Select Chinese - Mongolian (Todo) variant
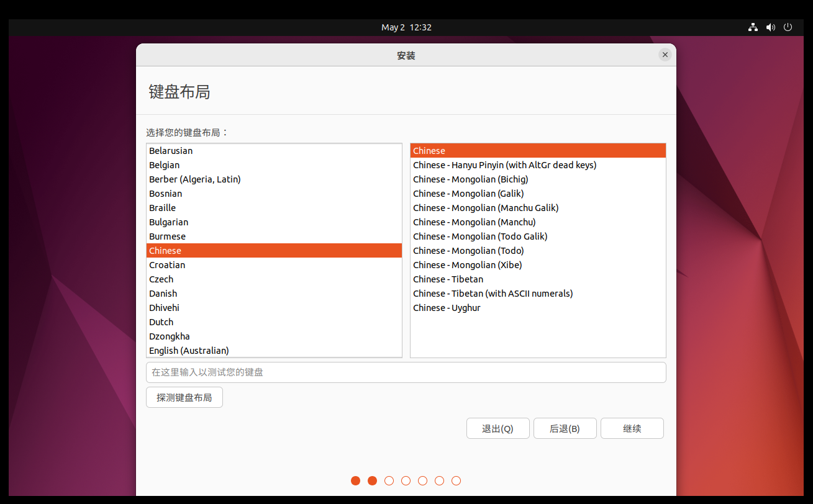This screenshot has width=813, height=504. 538,251
